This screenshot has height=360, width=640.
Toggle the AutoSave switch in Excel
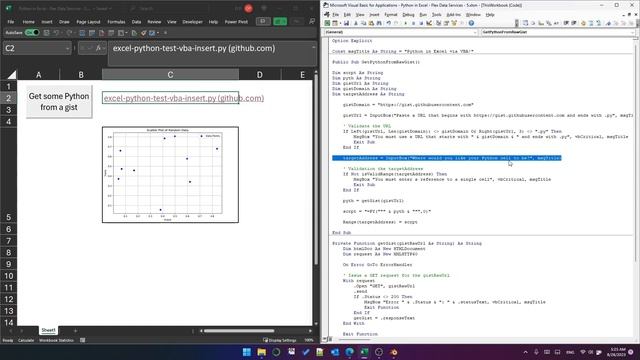tap(32, 33)
